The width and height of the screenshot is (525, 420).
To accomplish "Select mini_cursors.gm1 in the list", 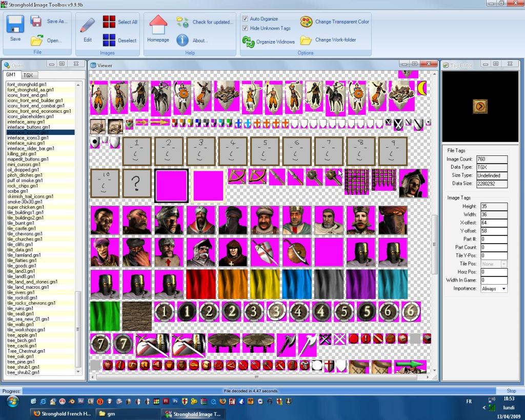I will point(24,165).
